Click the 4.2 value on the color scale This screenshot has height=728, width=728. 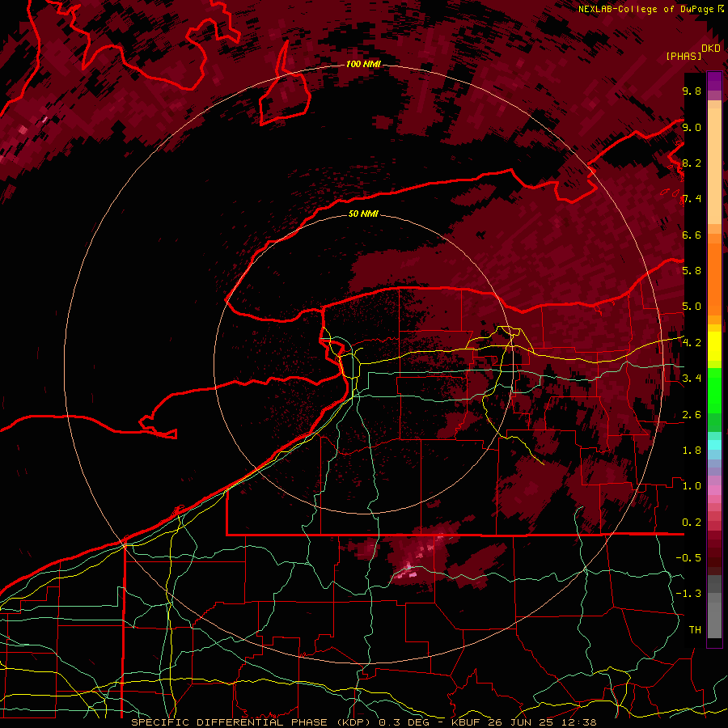tap(692, 343)
